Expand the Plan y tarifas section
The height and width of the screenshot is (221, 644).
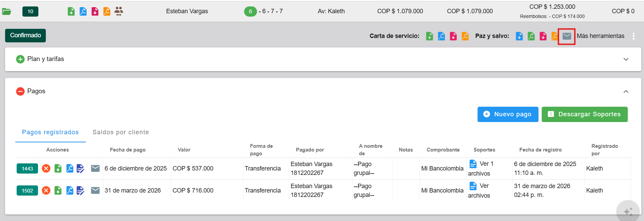(626, 59)
